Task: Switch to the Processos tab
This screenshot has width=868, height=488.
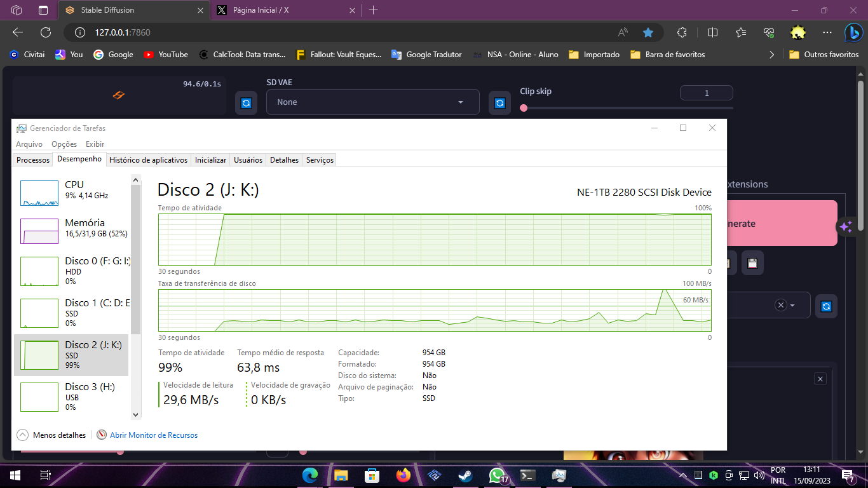Action: 33,160
